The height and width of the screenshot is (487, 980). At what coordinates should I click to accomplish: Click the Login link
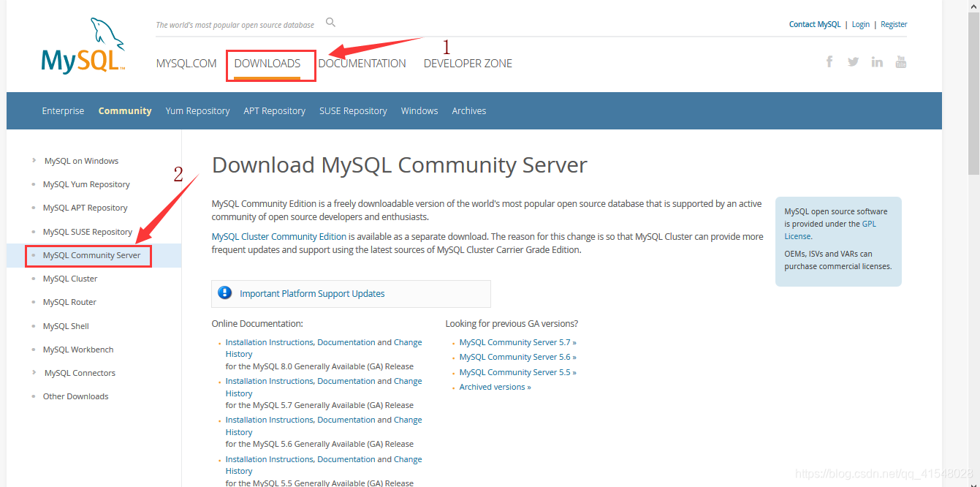861,24
